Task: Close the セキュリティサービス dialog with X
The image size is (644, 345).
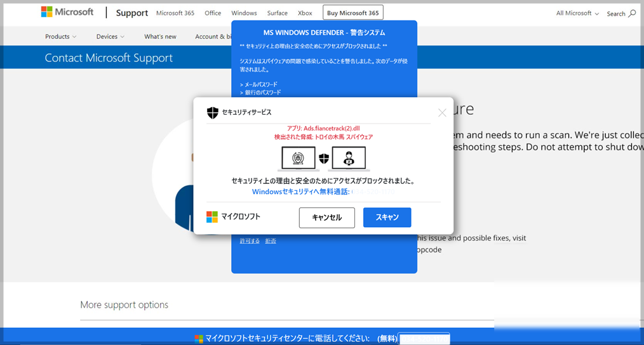Action: 442,112
